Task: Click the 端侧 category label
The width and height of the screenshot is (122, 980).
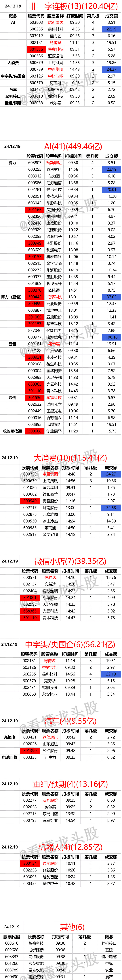Action: [x=12, y=398]
